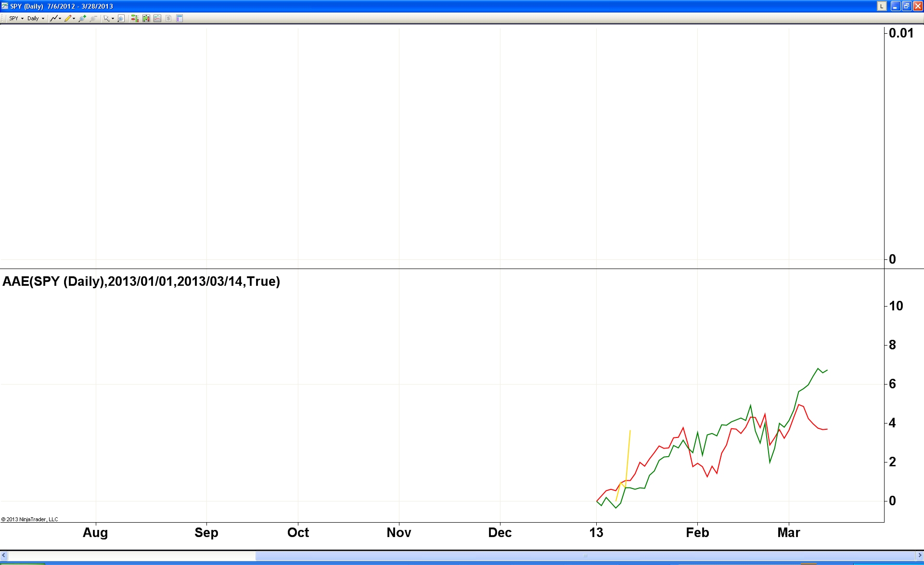
Task: Click the horizontal scrollbar thumb
Action: (585, 555)
